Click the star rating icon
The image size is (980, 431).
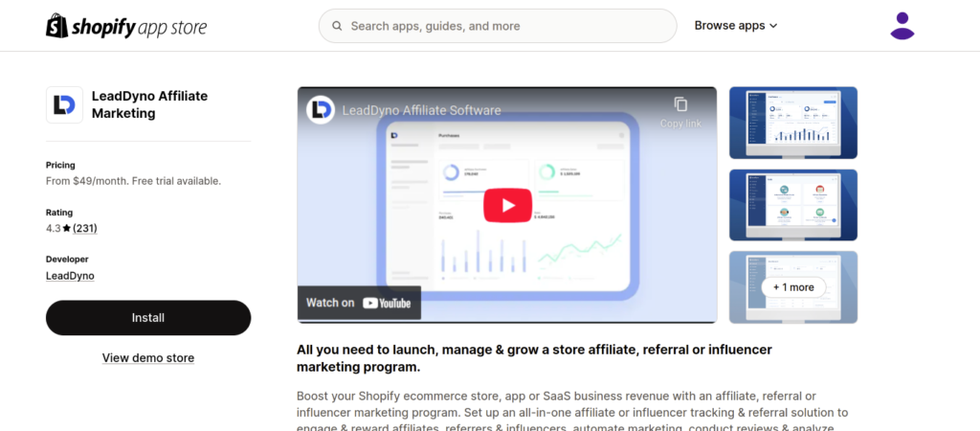[66, 228]
